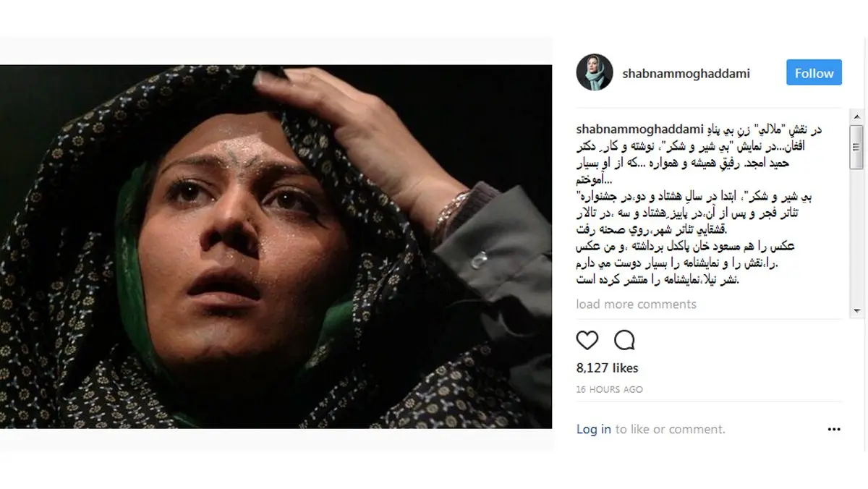Click the shabnammoghaddami profile avatar
Viewport: 868px width, 489px height.
[x=595, y=73]
